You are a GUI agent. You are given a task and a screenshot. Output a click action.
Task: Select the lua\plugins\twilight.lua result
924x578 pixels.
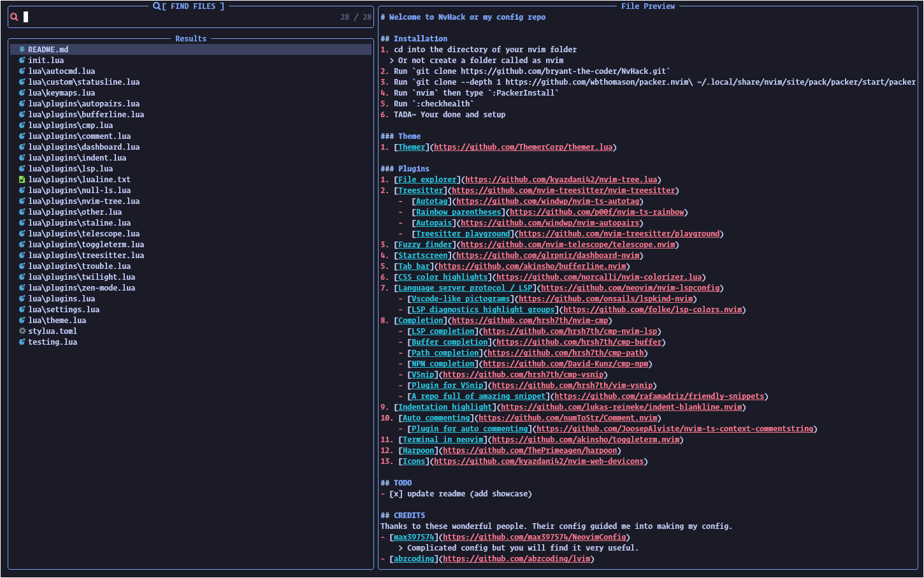[191, 277]
